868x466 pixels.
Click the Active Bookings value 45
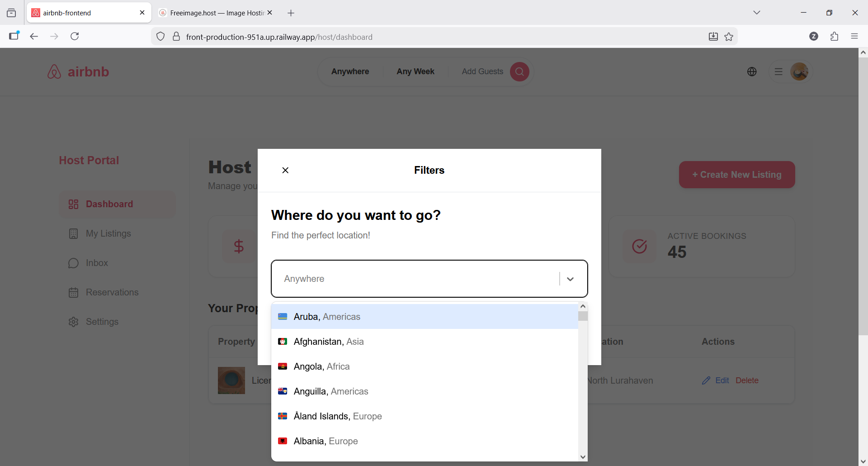coord(677,252)
